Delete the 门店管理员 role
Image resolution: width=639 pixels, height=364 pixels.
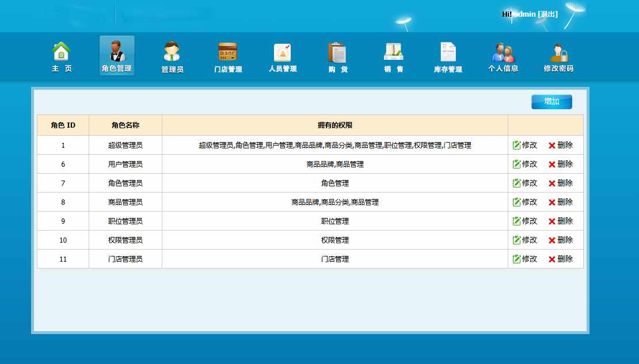coord(561,259)
